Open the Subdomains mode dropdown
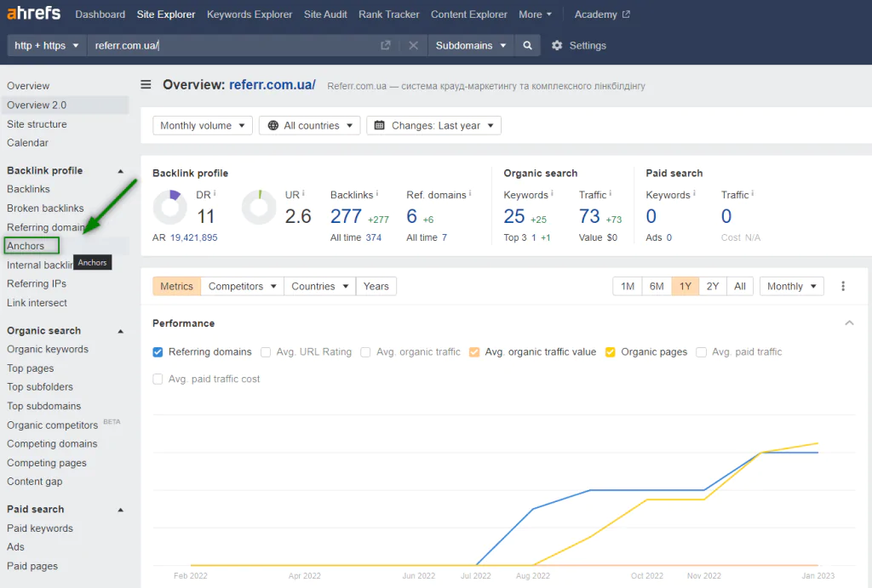This screenshot has height=588, width=872. [x=470, y=46]
